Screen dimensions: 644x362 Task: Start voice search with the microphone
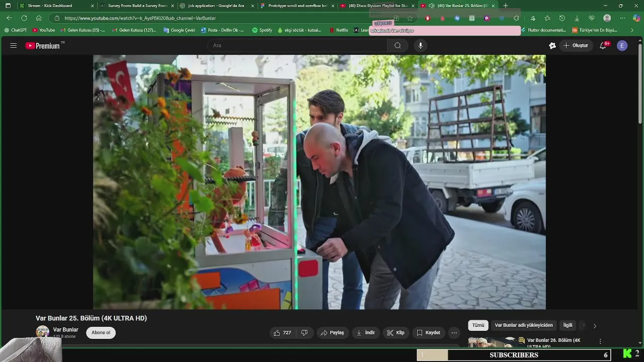click(x=421, y=46)
